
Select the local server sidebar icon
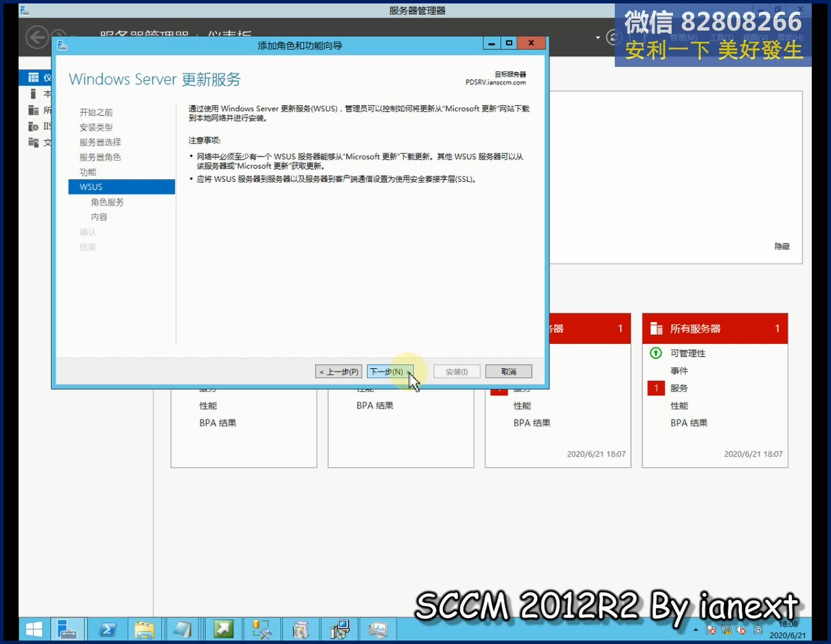(x=33, y=94)
